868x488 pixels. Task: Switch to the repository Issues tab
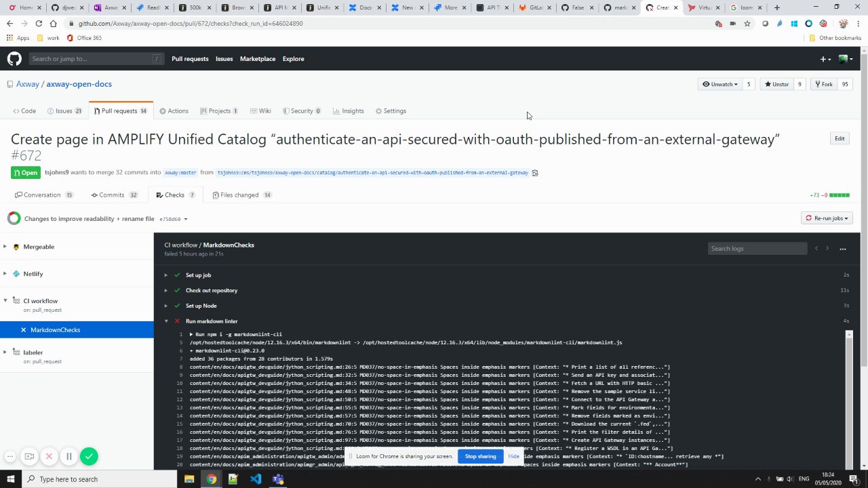(65, 111)
